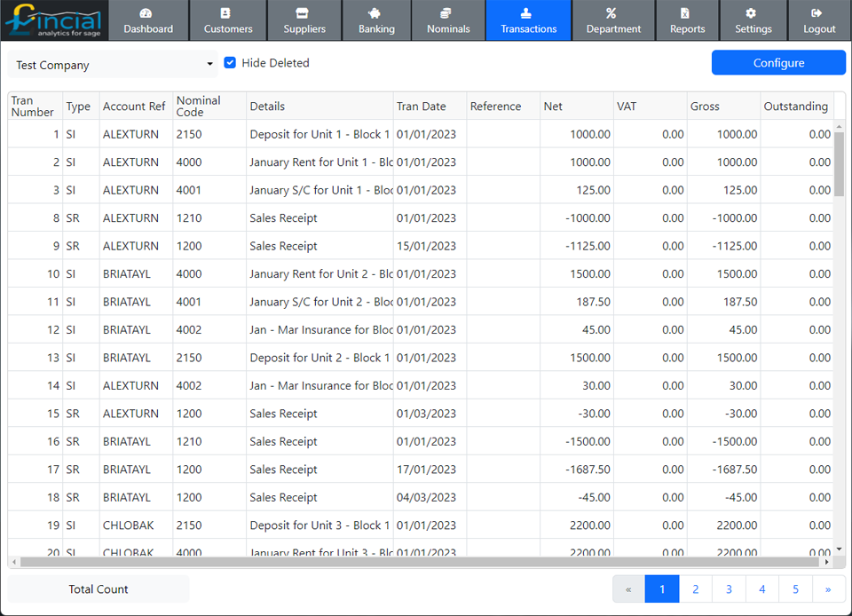Open the Reports tab label

687,28
